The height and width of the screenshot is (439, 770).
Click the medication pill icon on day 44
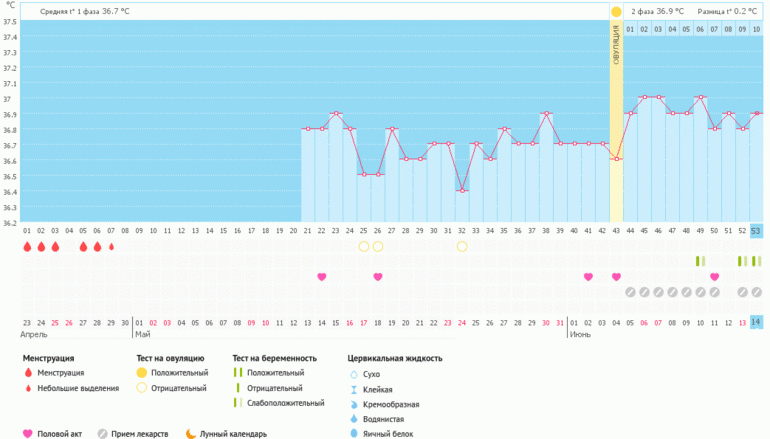click(x=630, y=292)
